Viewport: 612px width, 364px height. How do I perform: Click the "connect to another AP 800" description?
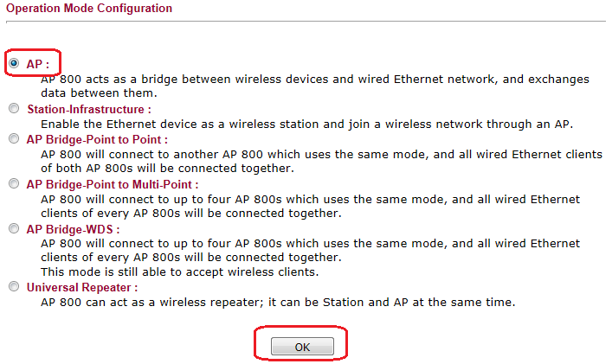(321, 161)
